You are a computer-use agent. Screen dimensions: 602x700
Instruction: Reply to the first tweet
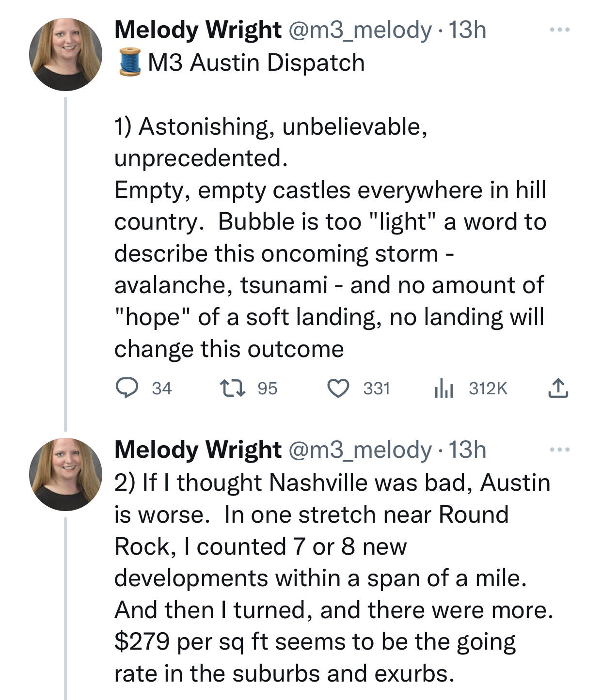(127, 389)
